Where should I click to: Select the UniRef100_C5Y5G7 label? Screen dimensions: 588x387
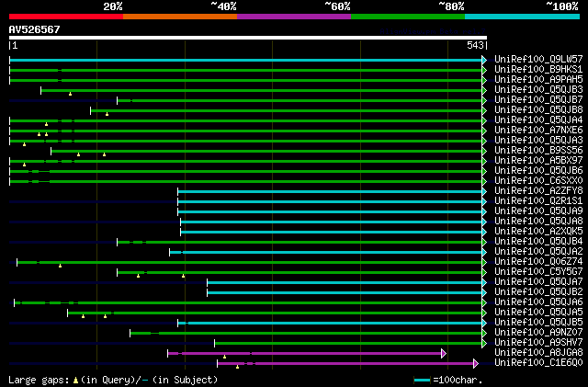coord(538,272)
